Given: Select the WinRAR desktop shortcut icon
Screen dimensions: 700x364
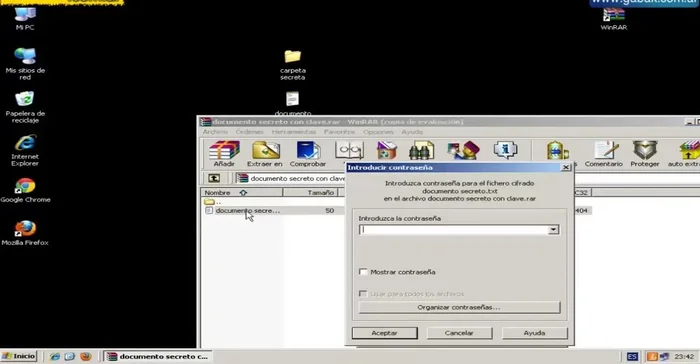Looking at the screenshot, I should click(x=613, y=19).
